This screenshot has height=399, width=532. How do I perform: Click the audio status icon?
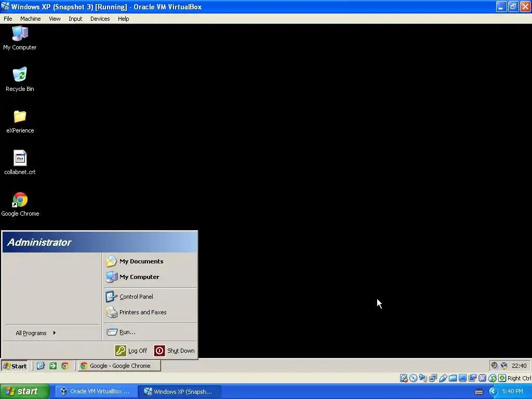pyautogui.click(x=423, y=378)
